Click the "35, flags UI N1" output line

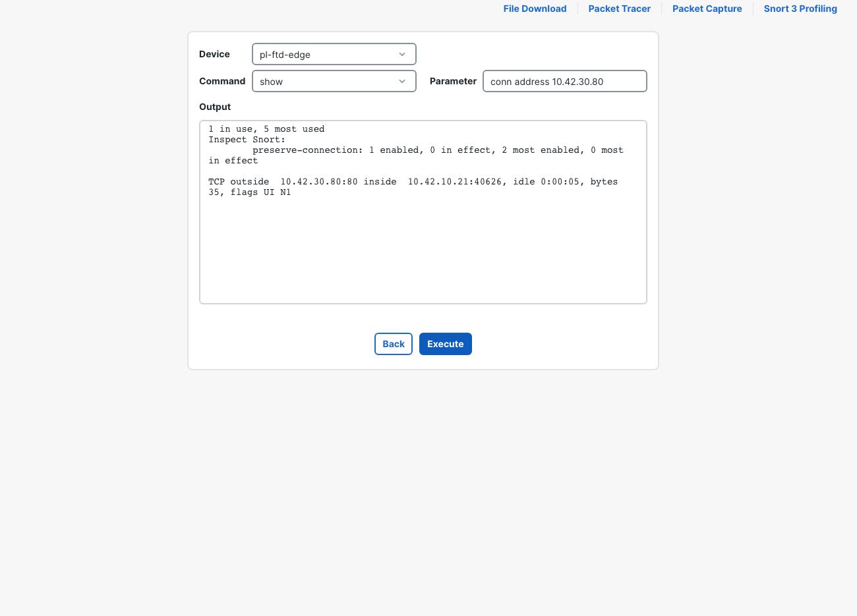click(x=250, y=192)
